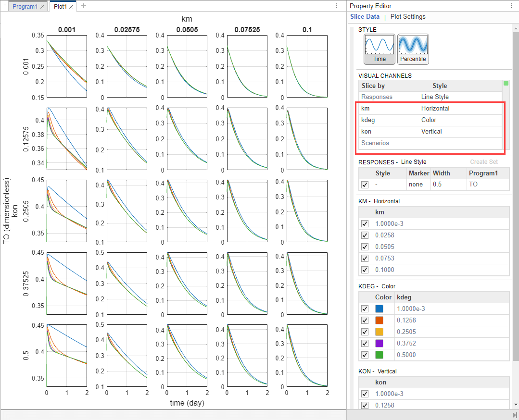Image resolution: width=519 pixels, height=420 pixels.
Task: Close the Program1 tab
Action: pos(42,7)
